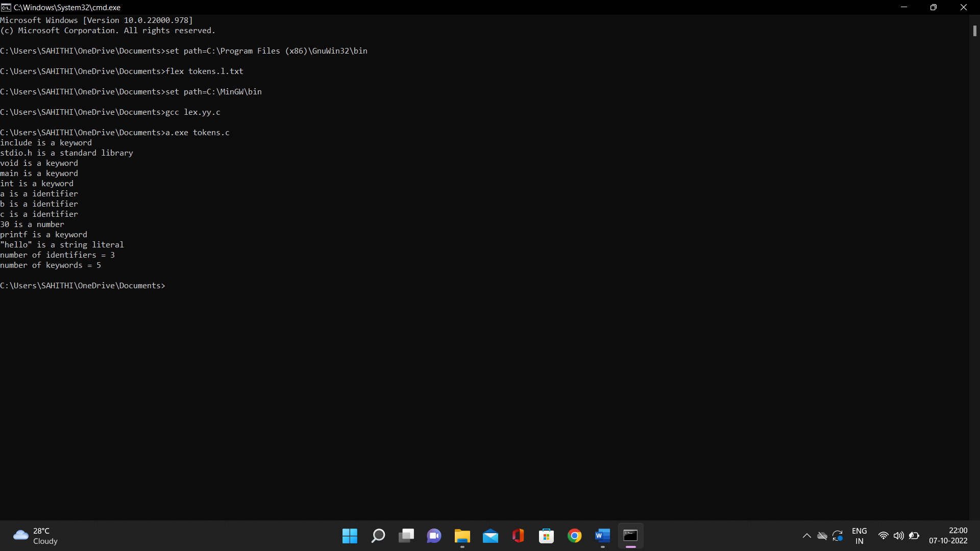
Task: Open the Windows Start menu
Action: click(x=350, y=536)
